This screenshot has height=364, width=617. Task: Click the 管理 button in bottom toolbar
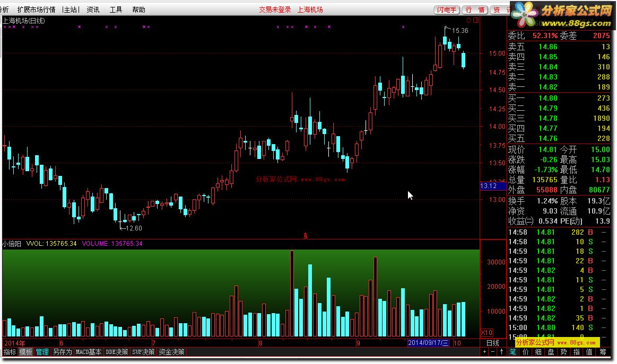tap(42, 352)
